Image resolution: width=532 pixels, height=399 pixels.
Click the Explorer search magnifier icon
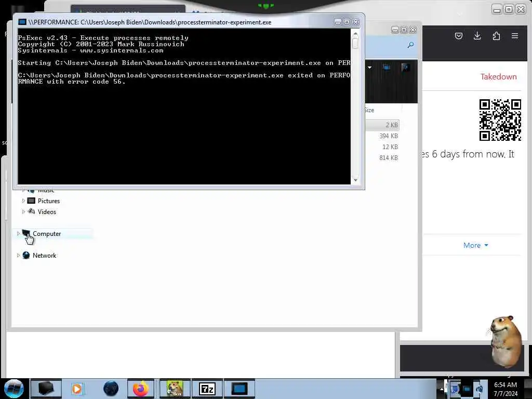click(x=410, y=45)
